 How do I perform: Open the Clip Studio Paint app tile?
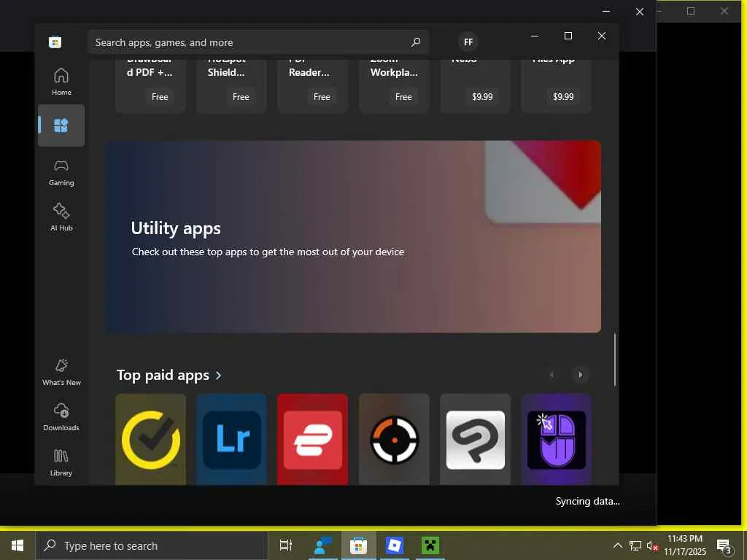pos(475,440)
